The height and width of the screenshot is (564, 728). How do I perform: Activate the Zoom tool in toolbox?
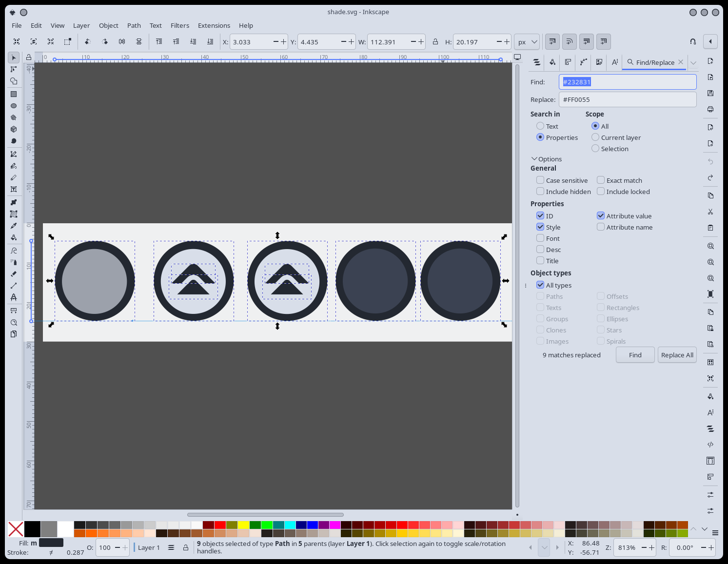pos(14,322)
